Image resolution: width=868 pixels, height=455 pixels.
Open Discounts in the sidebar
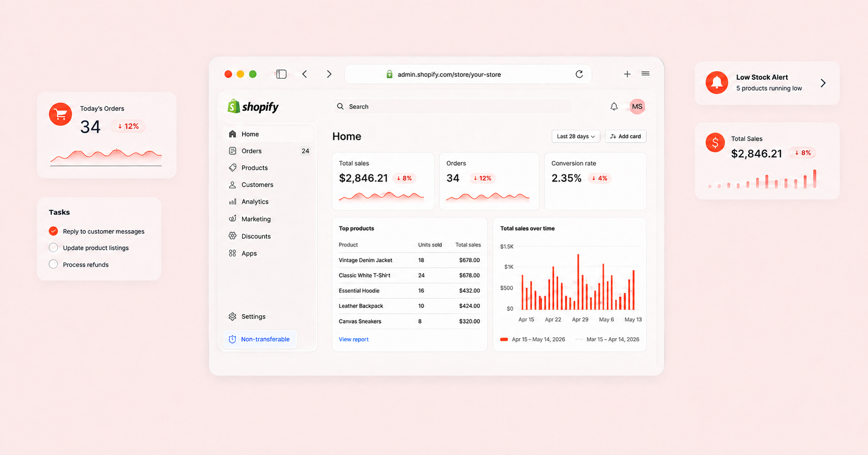click(x=269, y=236)
